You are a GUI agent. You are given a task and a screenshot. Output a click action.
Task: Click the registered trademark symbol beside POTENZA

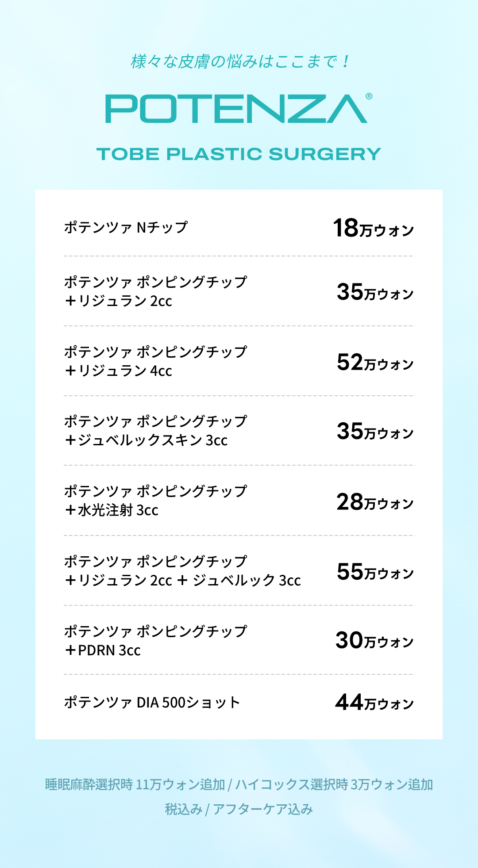click(x=369, y=96)
